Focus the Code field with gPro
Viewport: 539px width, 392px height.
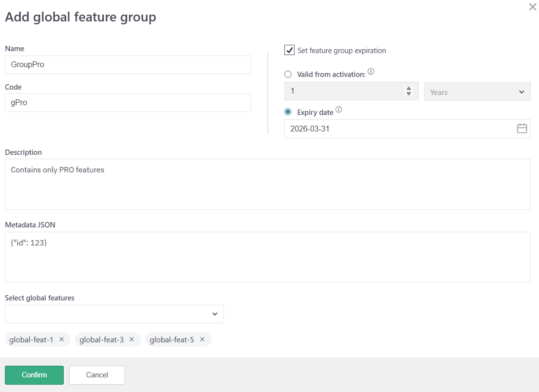point(128,103)
